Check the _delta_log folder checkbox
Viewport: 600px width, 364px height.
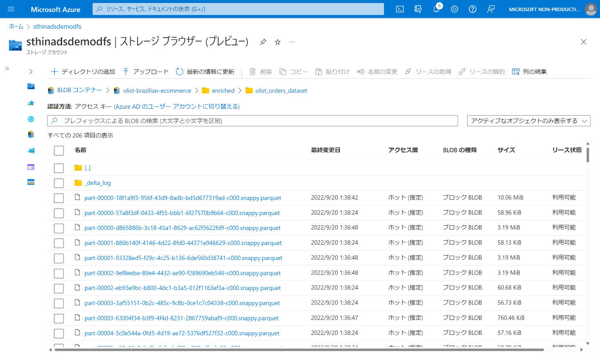(59, 183)
